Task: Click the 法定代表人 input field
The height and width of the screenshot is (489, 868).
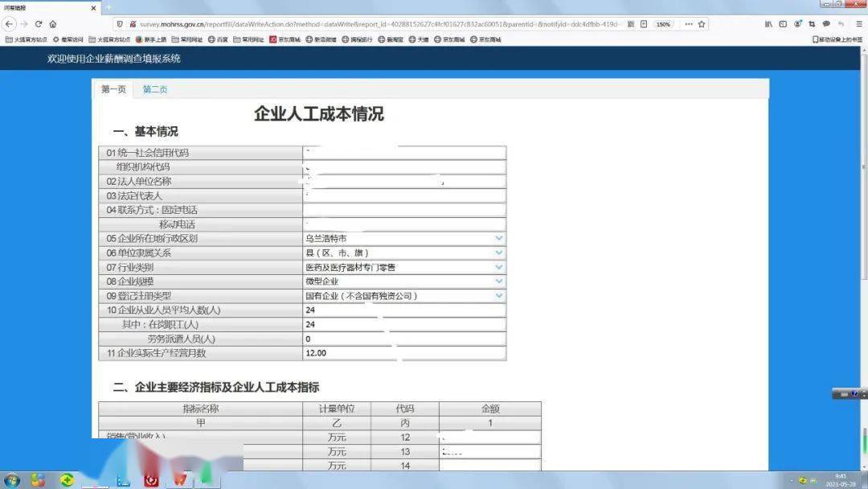Action: tap(404, 196)
